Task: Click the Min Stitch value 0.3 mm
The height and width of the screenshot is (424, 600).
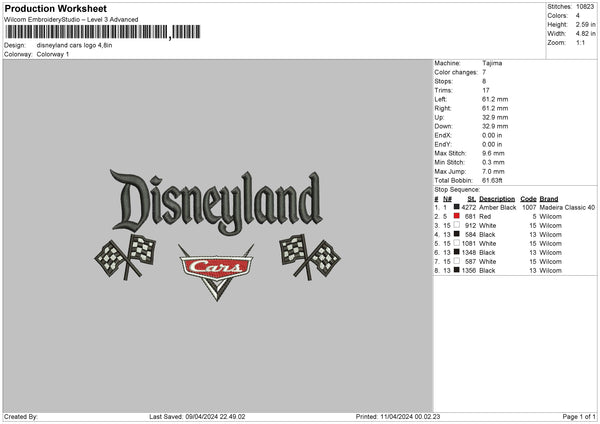Action: tap(493, 162)
